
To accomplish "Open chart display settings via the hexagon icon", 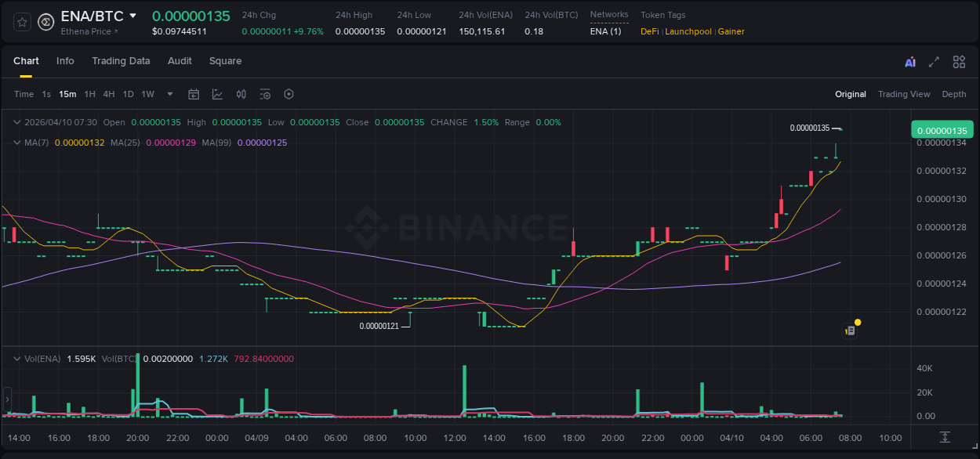I will click(x=289, y=94).
